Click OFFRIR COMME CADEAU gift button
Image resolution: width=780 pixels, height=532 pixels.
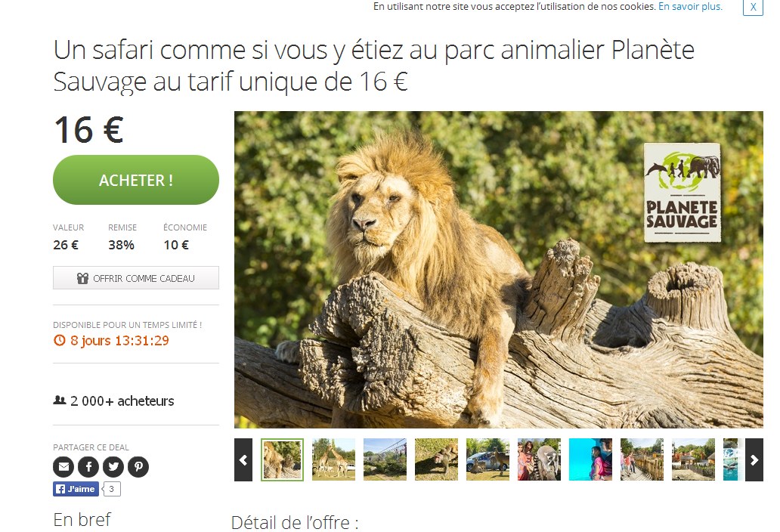click(136, 278)
